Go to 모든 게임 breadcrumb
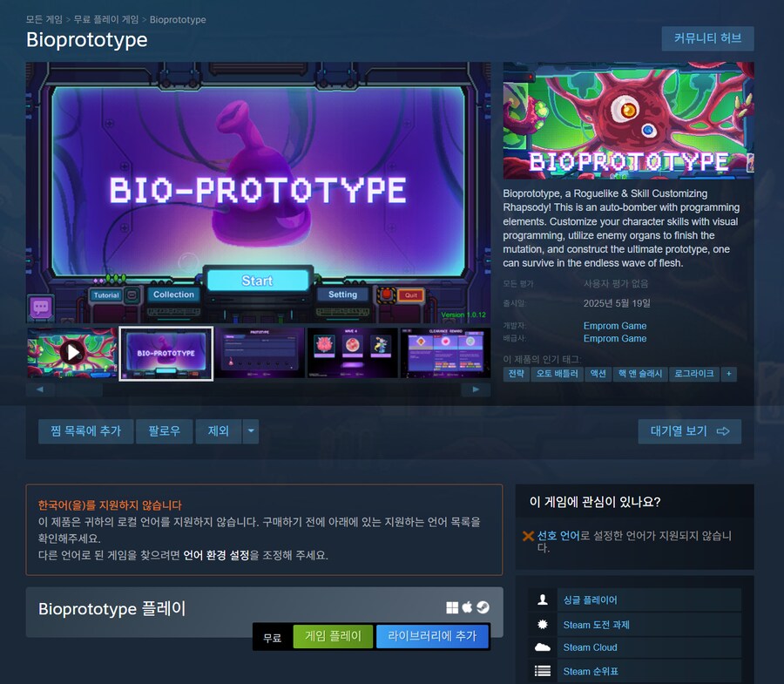784x684 pixels. pos(44,19)
